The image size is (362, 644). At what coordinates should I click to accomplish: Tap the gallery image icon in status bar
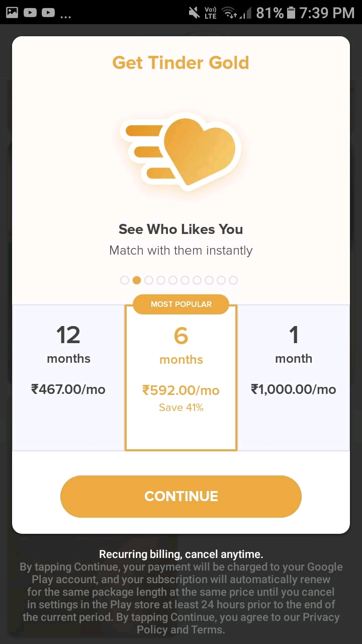tap(12, 13)
